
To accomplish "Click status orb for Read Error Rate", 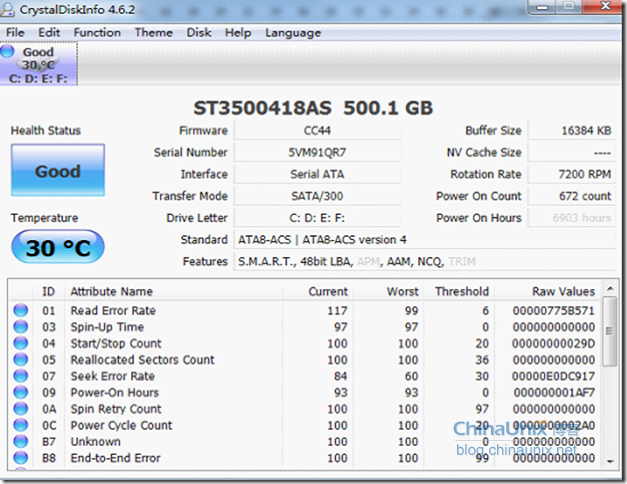I will [20, 310].
